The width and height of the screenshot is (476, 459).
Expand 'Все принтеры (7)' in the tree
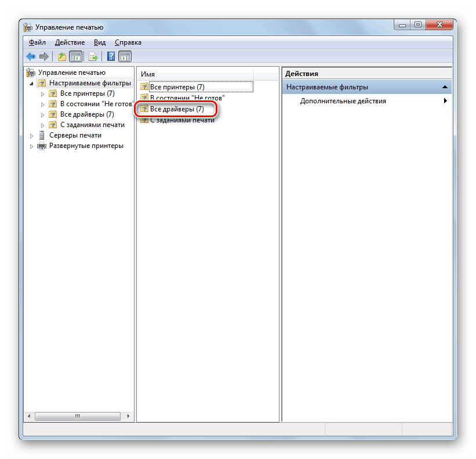point(42,94)
